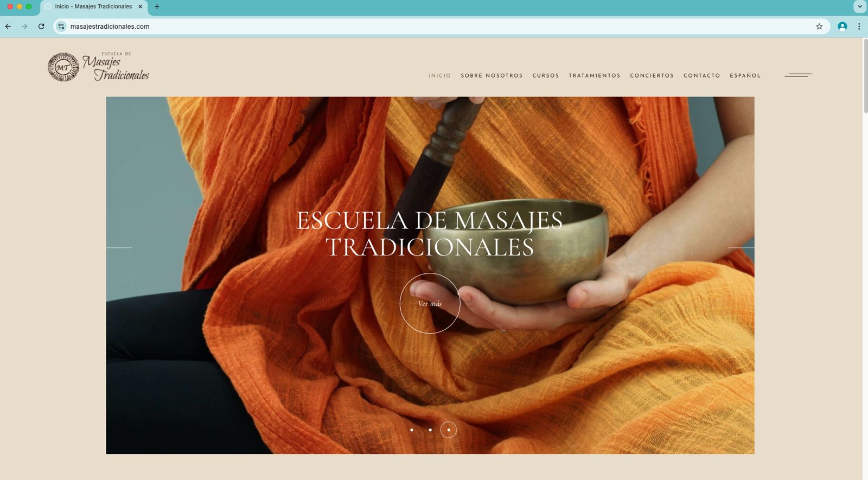Viewport: 868px width, 480px height.
Task: Open site information icon in address bar
Action: pyautogui.click(x=61, y=26)
